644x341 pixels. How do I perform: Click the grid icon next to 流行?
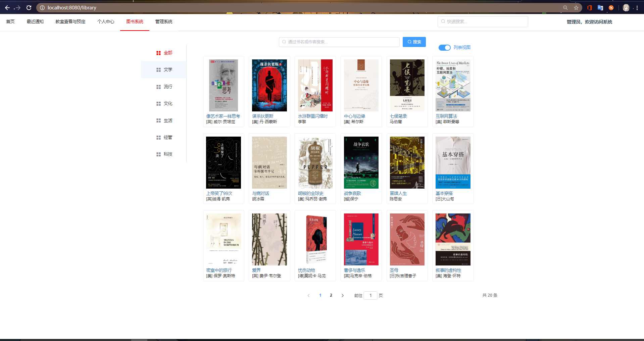click(158, 87)
